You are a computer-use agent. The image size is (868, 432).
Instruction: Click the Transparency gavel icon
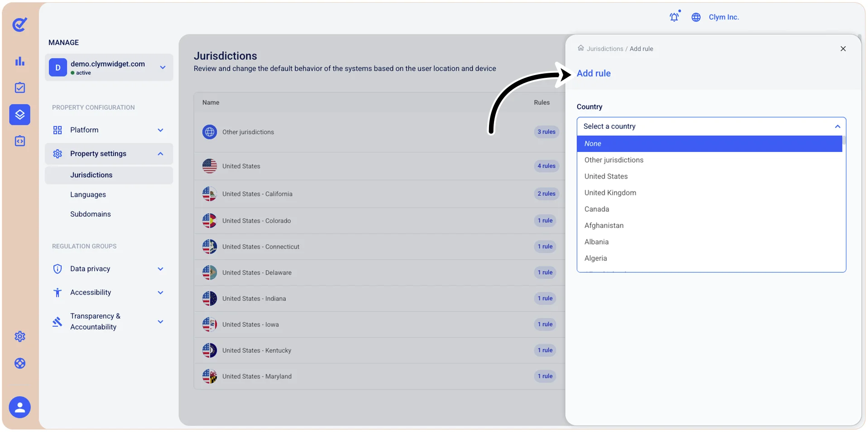(x=58, y=322)
